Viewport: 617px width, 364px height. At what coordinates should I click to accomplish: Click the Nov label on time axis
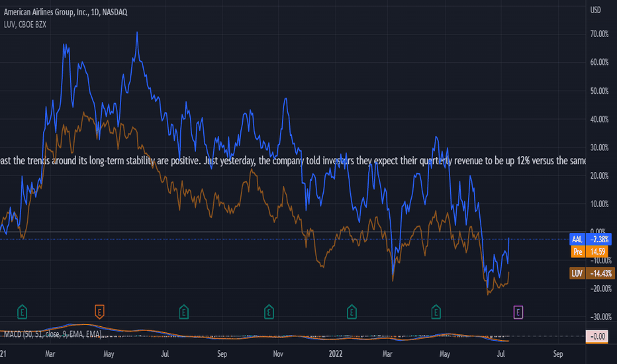click(x=278, y=354)
